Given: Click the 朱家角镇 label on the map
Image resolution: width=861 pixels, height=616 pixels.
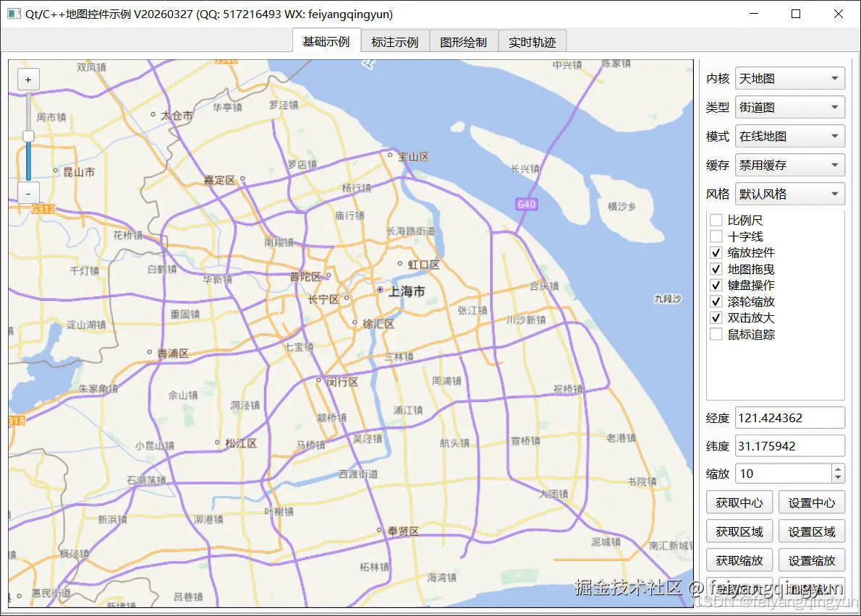Looking at the screenshot, I should tap(98, 389).
